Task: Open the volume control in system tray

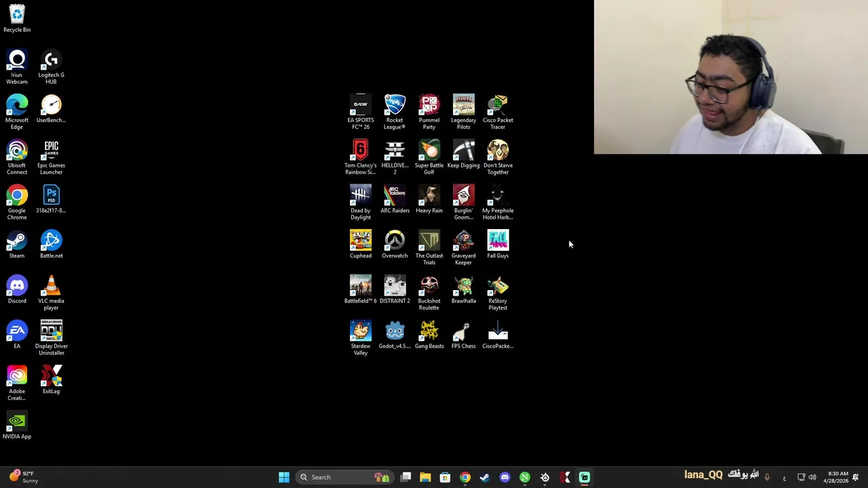Action: coord(812,477)
